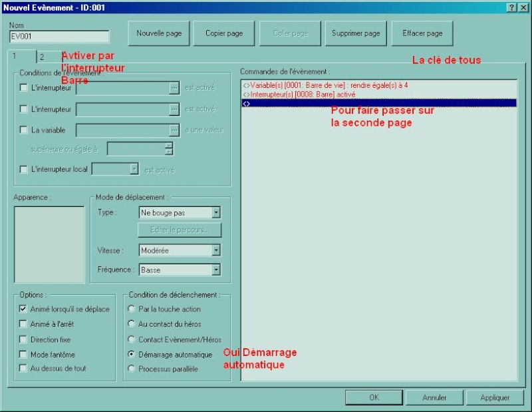Enable the first L'interrupteur condition checkbox
Viewport: 532px width, 412px height.
coord(24,88)
